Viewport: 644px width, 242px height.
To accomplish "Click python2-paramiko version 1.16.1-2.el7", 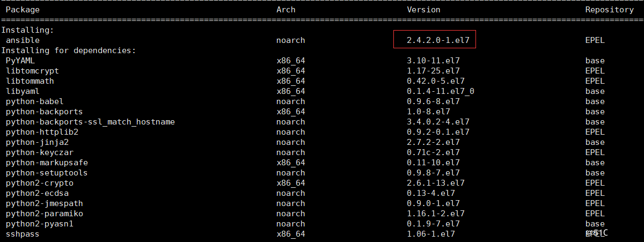I will coord(436,214).
